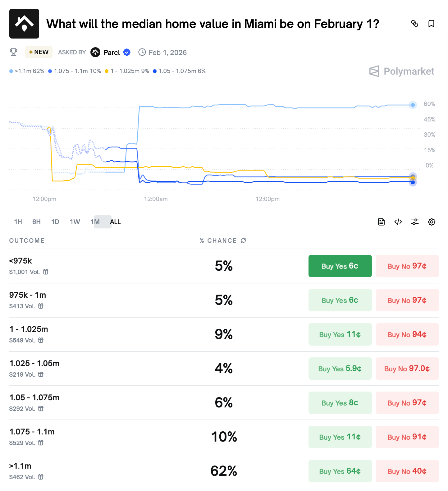Select the 1.075 - 1.1m outcome row
Viewport: 448px width, 491px height.
coord(224,437)
